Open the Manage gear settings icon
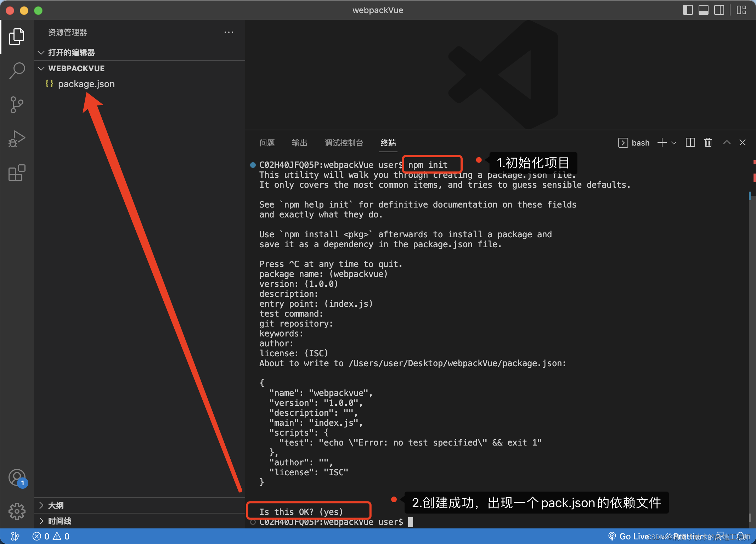 click(17, 511)
